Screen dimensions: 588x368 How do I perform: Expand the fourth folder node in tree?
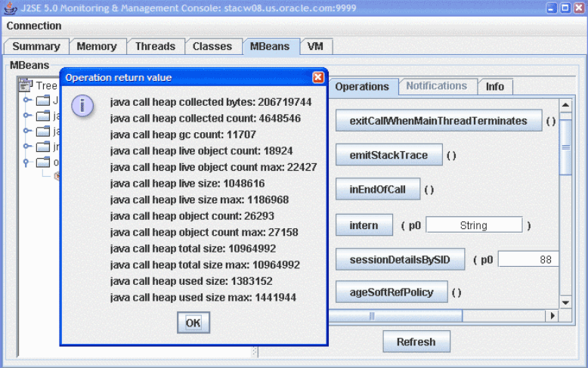[x=28, y=147]
